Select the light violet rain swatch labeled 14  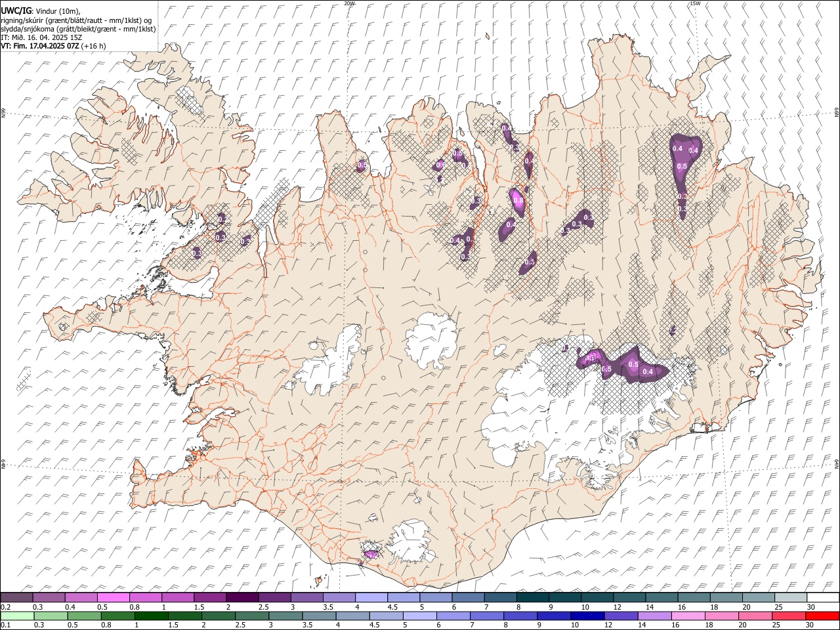pos(654,616)
